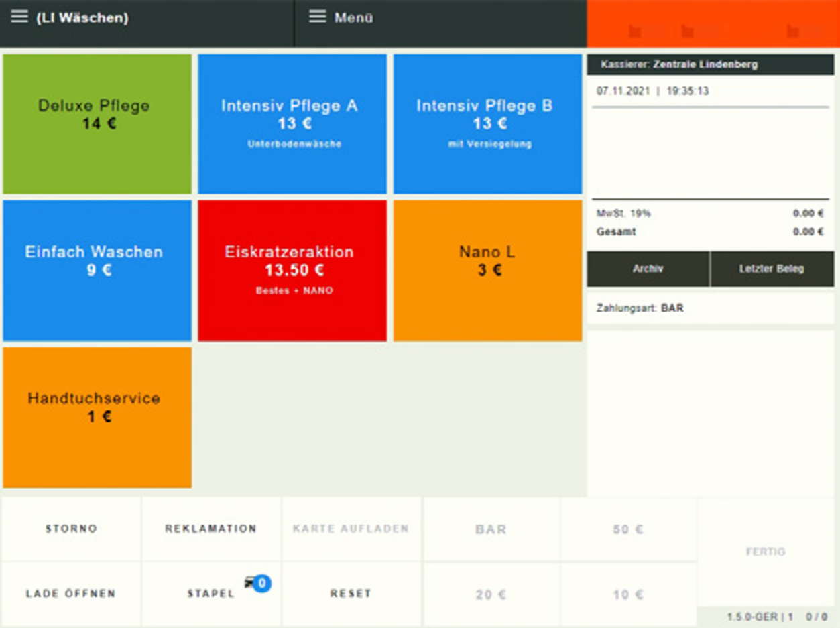Click LADE ÖFFNEN to open the drawer
The width and height of the screenshot is (840, 628).
click(x=71, y=594)
